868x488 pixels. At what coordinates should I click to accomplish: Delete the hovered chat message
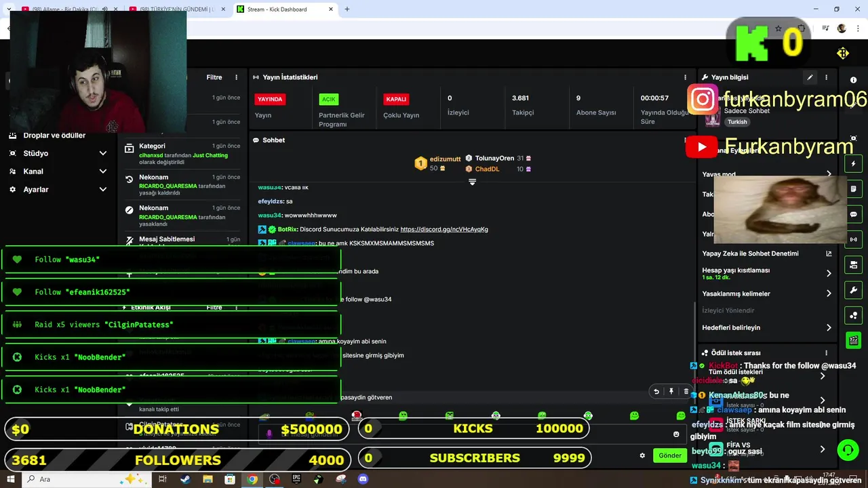(686, 391)
